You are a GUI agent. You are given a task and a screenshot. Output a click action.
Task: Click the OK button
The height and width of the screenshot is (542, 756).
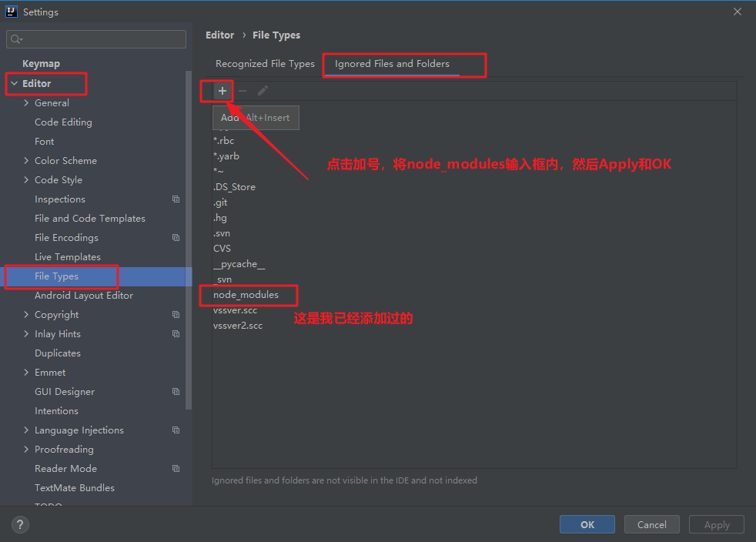[x=587, y=524]
